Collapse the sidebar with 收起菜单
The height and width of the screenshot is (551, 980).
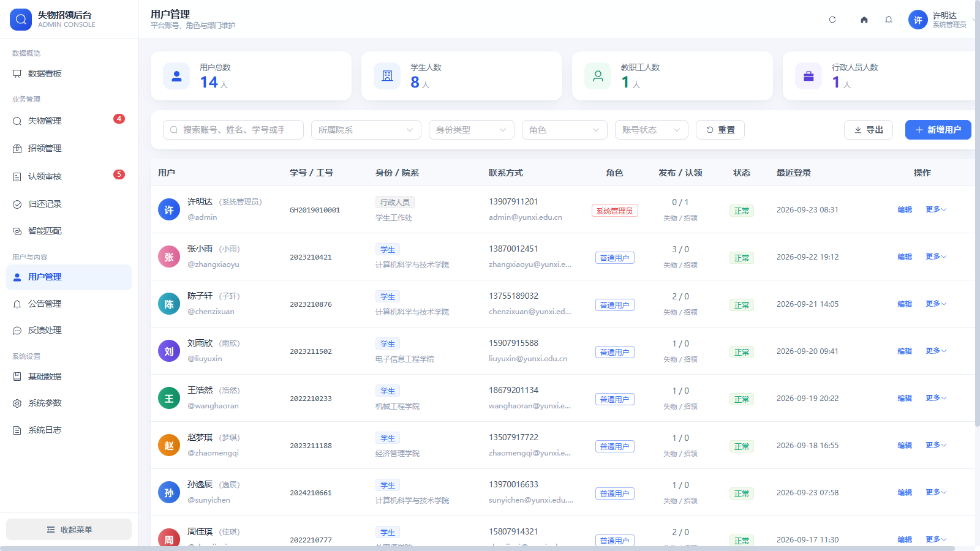[69, 530]
